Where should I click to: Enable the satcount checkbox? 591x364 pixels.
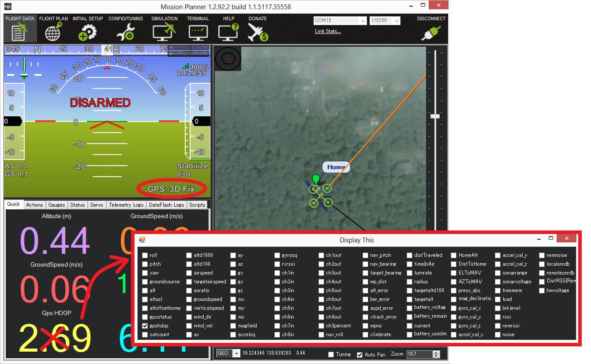145,334
